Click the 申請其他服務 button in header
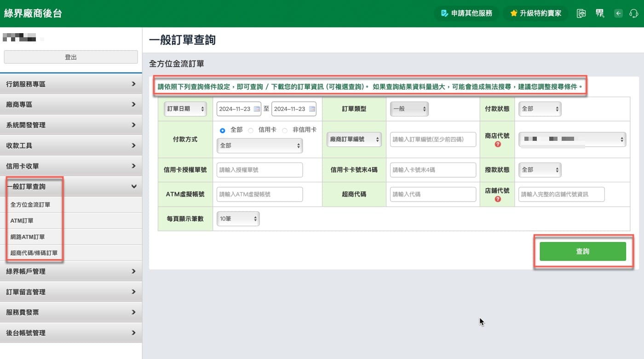This screenshot has height=359, width=644. click(x=467, y=13)
